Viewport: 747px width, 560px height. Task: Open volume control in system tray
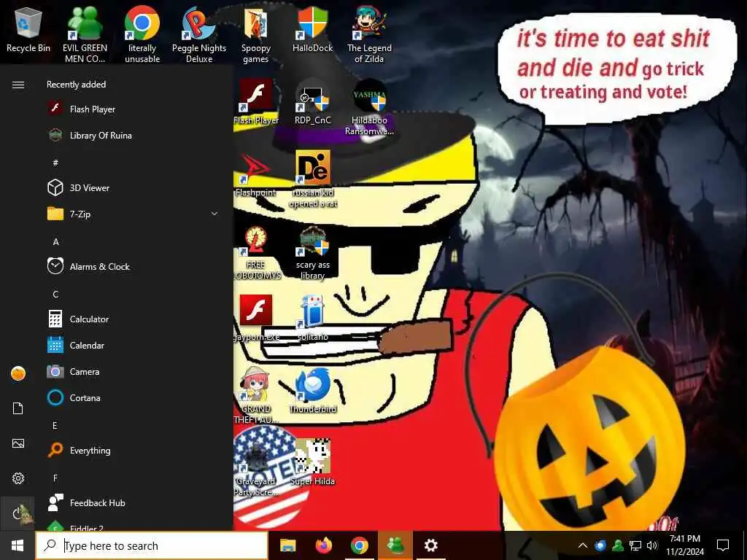click(x=652, y=545)
